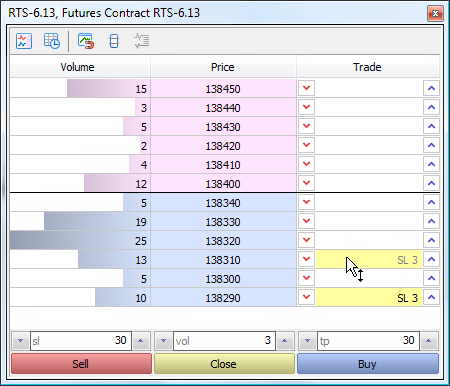Click blue buy arrow at price 138290
Screen dimensions: 450x386
[431, 297]
